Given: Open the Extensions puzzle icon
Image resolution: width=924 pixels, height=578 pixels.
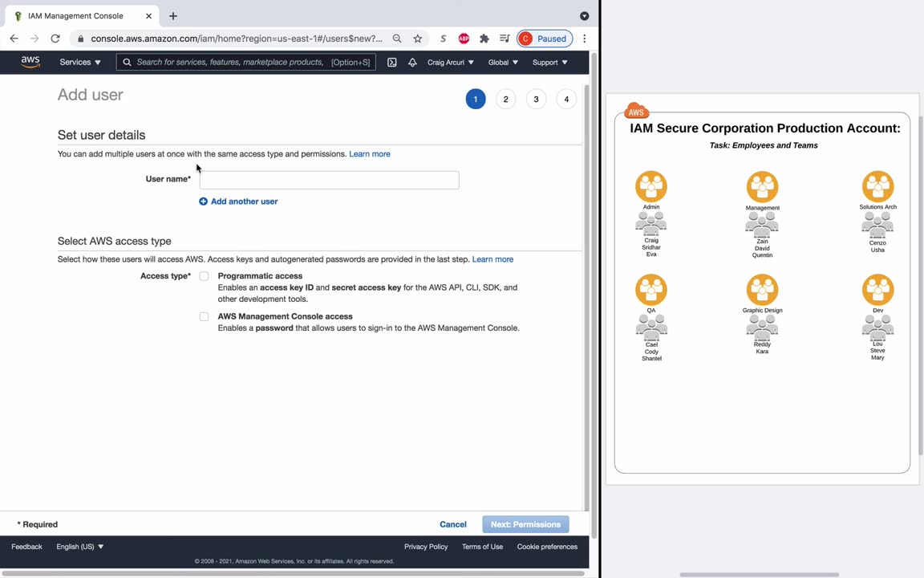Looking at the screenshot, I should (x=484, y=39).
